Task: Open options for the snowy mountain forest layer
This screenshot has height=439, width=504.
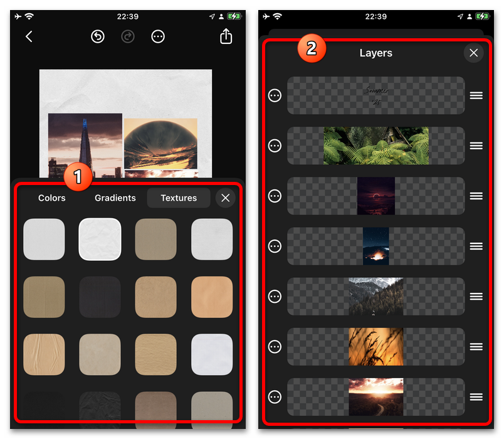Action: pos(275,296)
